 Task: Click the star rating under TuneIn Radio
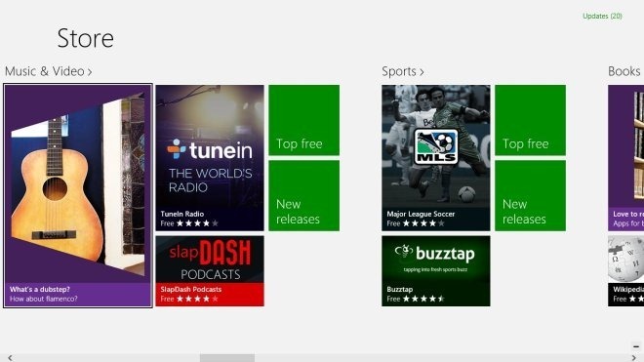point(197,223)
